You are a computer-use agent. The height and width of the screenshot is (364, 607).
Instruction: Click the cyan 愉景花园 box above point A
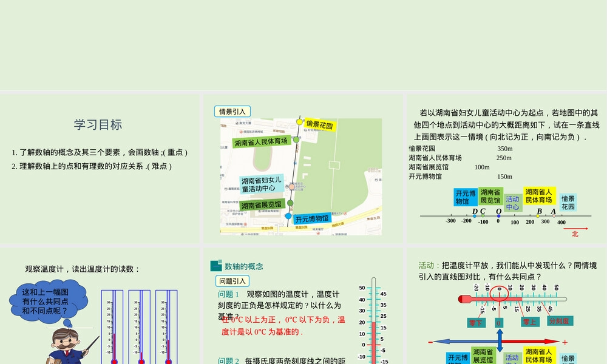568,202
